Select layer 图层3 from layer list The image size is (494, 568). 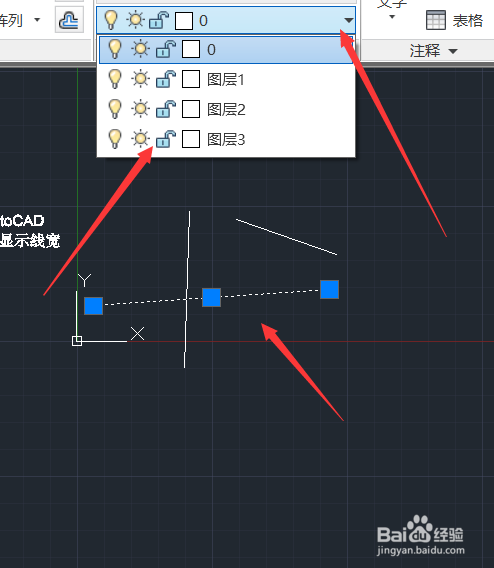pos(226,139)
